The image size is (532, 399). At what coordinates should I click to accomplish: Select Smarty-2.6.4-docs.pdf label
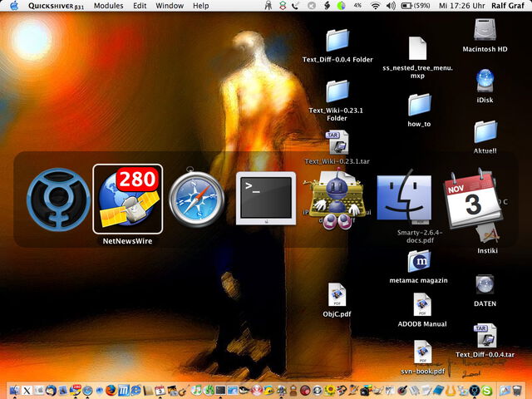(420, 236)
